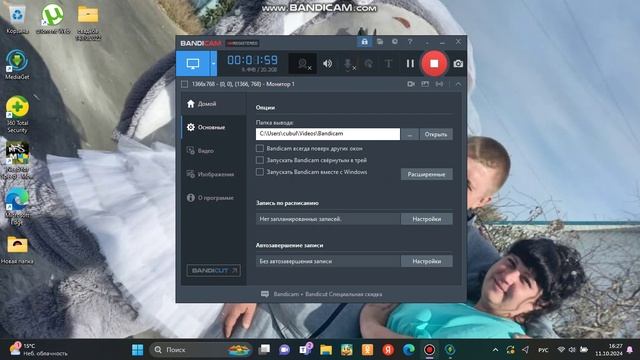The image size is (640, 360).
Task: Select screen recording mode monitor icon
Action: point(193,64)
